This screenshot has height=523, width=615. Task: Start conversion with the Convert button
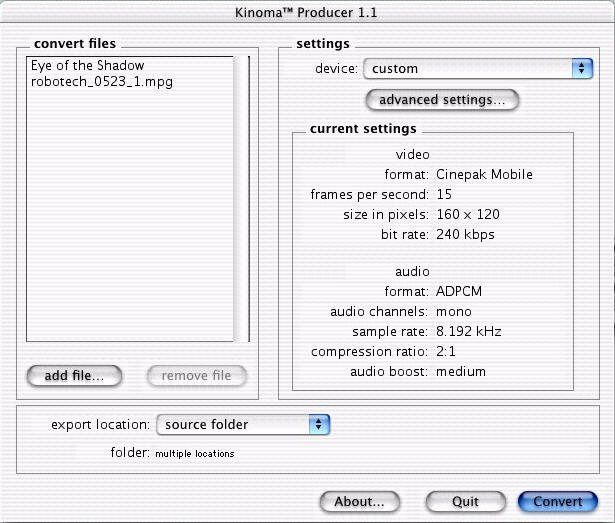[x=558, y=502]
